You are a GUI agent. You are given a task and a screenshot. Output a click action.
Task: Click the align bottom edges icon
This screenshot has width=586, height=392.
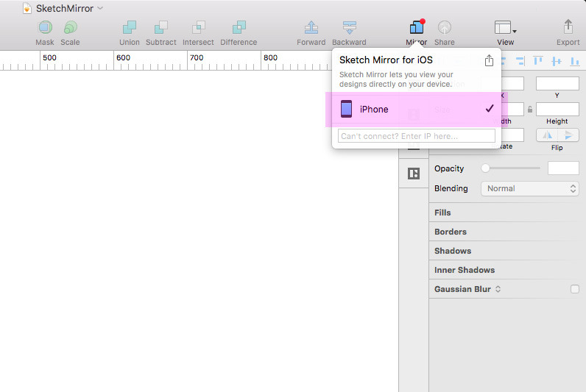574,61
